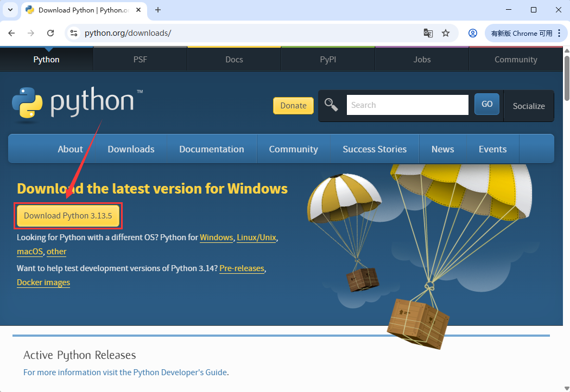
Task: Open the Chrome profile icon
Action: click(472, 33)
